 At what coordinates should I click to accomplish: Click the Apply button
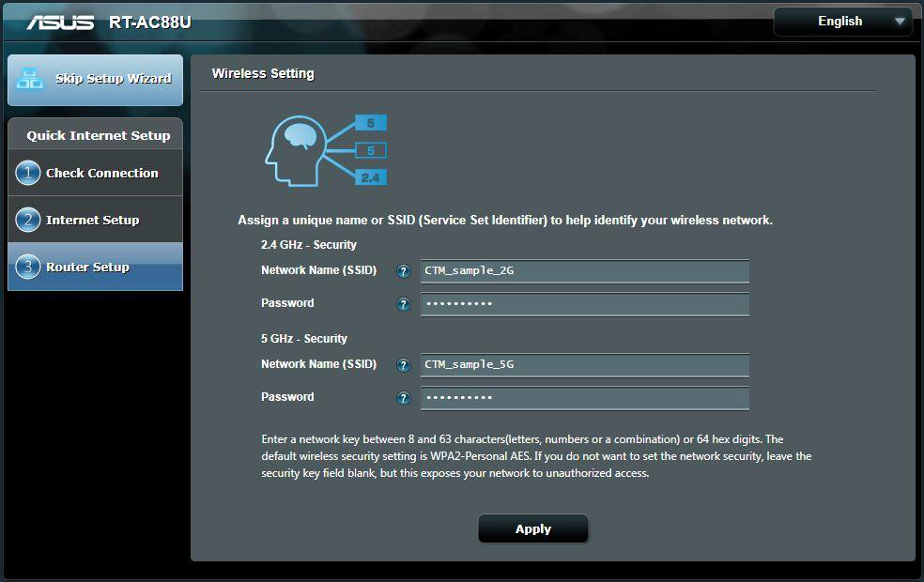pos(533,529)
